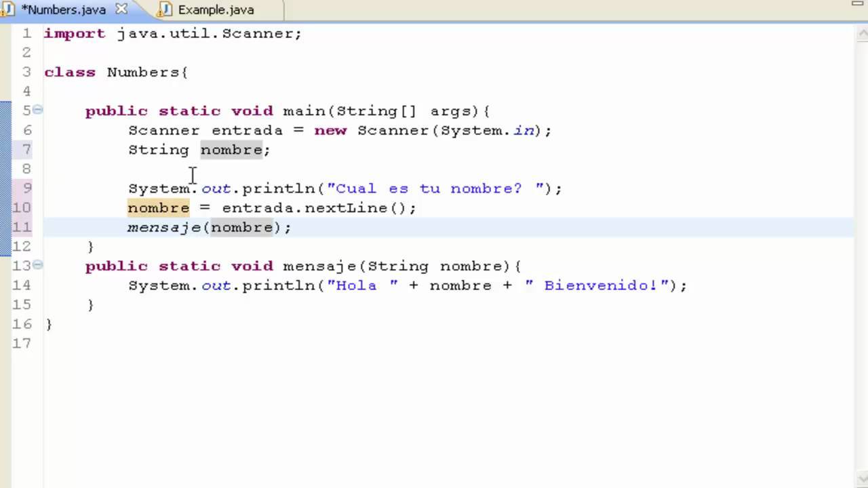The height and width of the screenshot is (488, 868).
Task: Click the "static" keyword on line 13
Action: (189, 266)
